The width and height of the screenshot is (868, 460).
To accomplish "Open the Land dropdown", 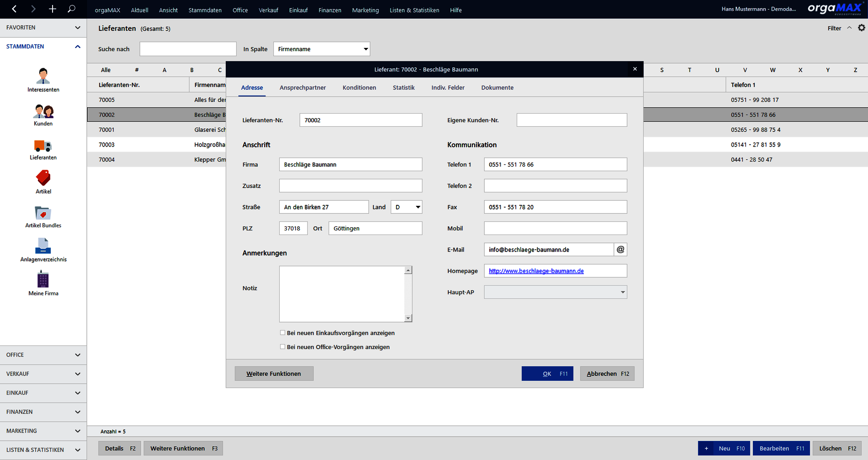I will click(406, 207).
